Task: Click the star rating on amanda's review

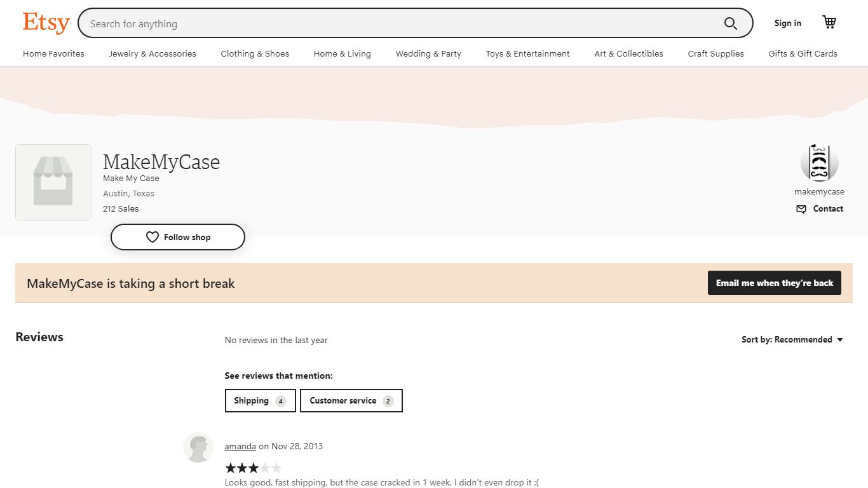Action: coord(253,468)
